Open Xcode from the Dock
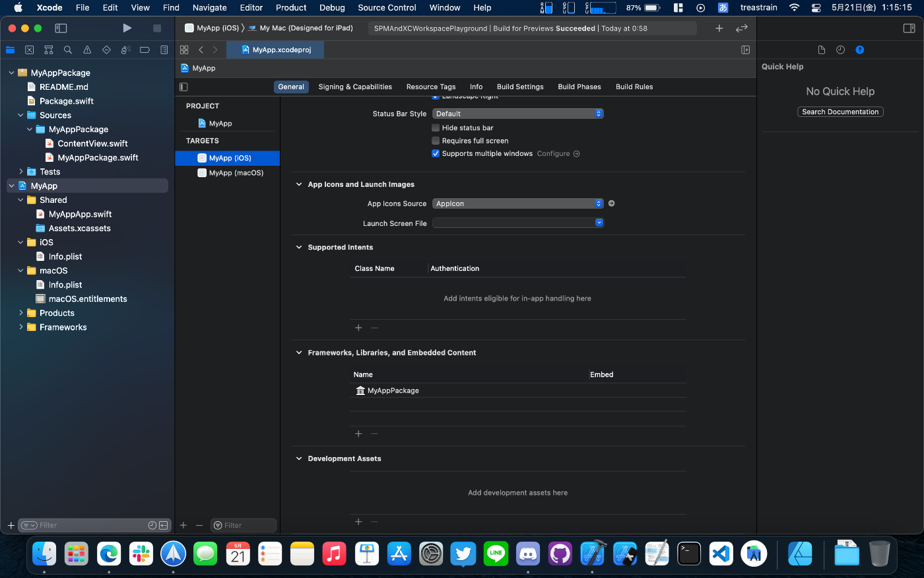This screenshot has height=578, width=924. click(593, 554)
